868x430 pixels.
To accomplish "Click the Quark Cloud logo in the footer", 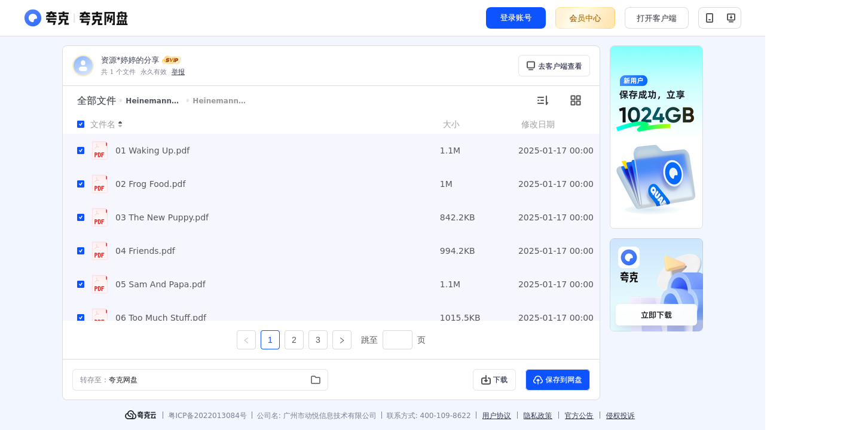I will click(x=140, y=415).
